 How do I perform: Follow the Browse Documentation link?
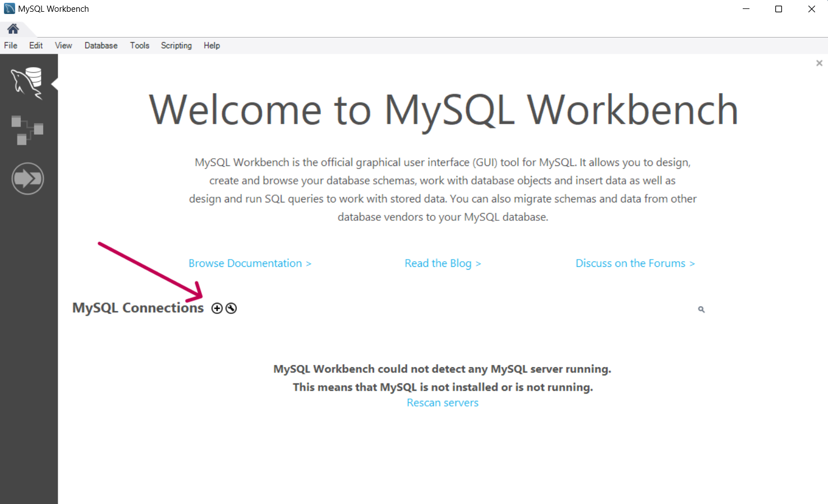(x=250, y=263)
